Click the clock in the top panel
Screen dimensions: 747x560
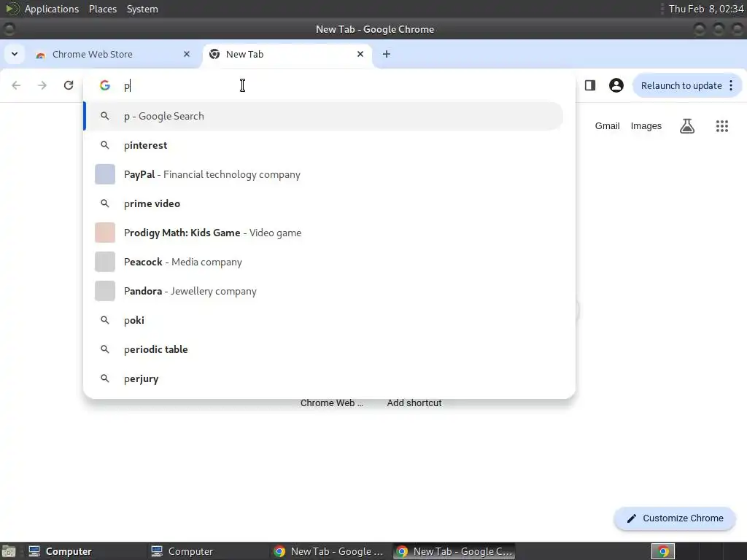[x=706, y=9]
